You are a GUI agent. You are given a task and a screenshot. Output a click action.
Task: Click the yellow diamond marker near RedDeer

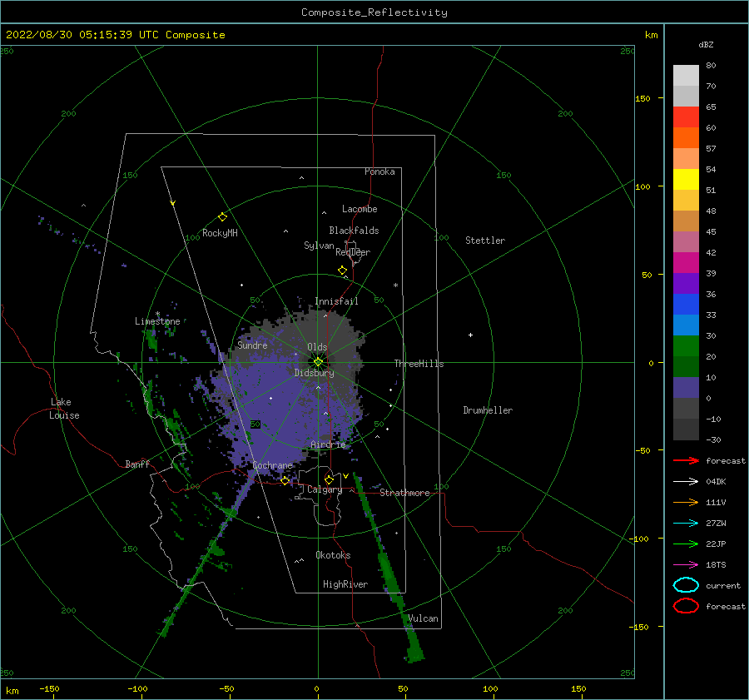click(342, 271)
